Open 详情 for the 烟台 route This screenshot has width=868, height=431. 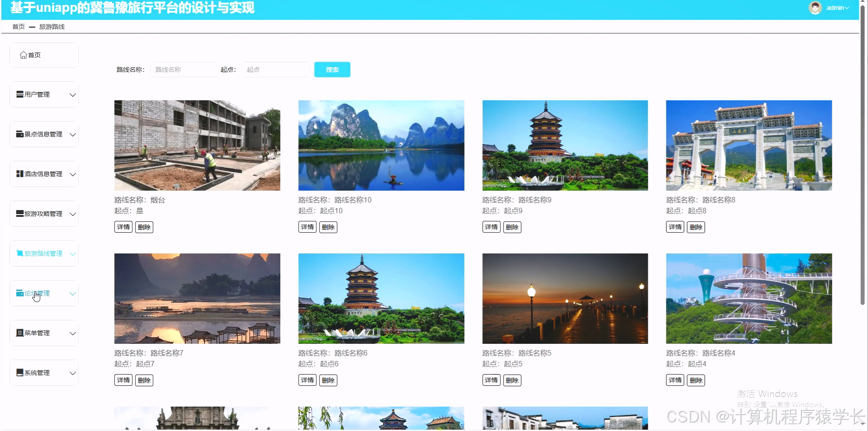coord(123,227)
